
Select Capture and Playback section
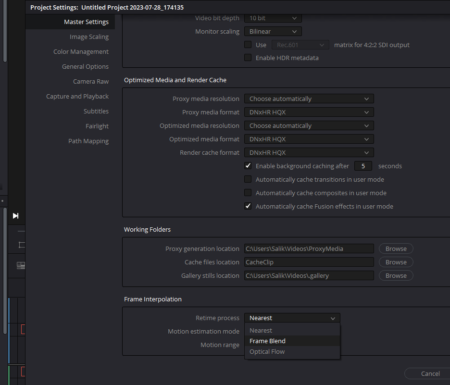tap(77, 96)
